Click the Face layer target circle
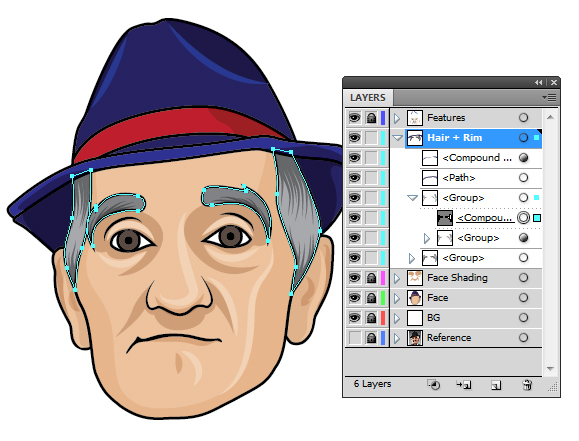579x441 pixels. click(523, 298)
